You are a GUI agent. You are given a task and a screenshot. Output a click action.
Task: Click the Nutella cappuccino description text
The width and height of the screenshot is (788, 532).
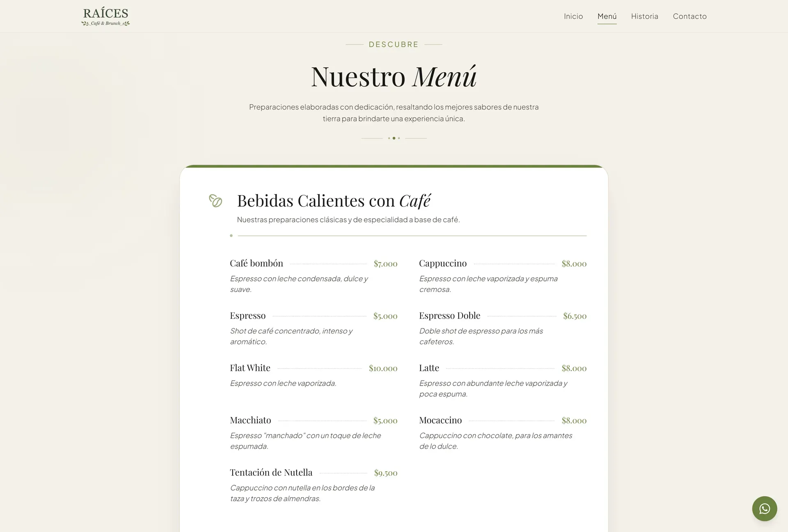[x=302, y=493]
